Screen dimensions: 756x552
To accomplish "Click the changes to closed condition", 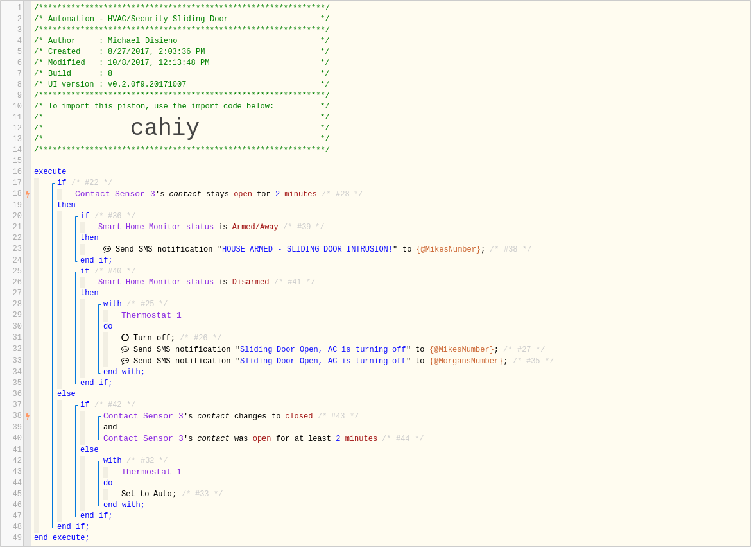I will [208, 417].
